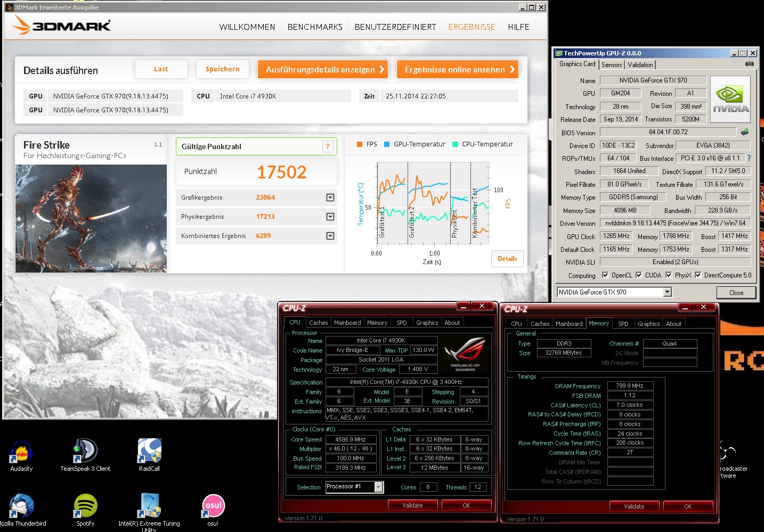Click the 3DMark logo
The height and width of the screenshot is (532, 764).
pos(62,25)
